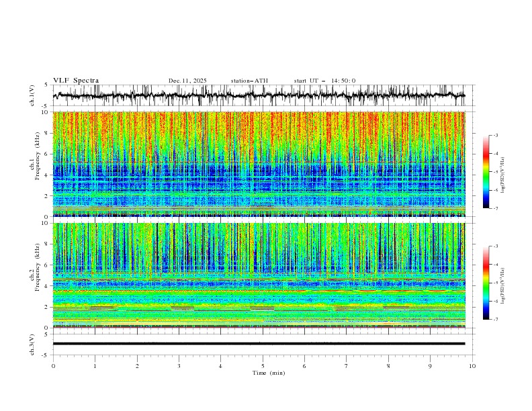Click the ch.1 PSD color scale bar
Image resolution: width=532 pixels, height=411 pixels.
486,172
